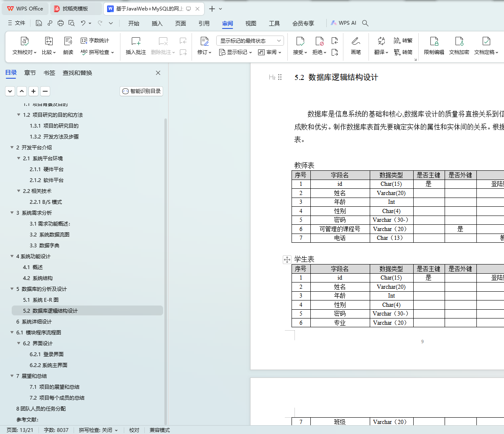
Task: Open the 显示标记 dropdown
Action: coord(235,52)
